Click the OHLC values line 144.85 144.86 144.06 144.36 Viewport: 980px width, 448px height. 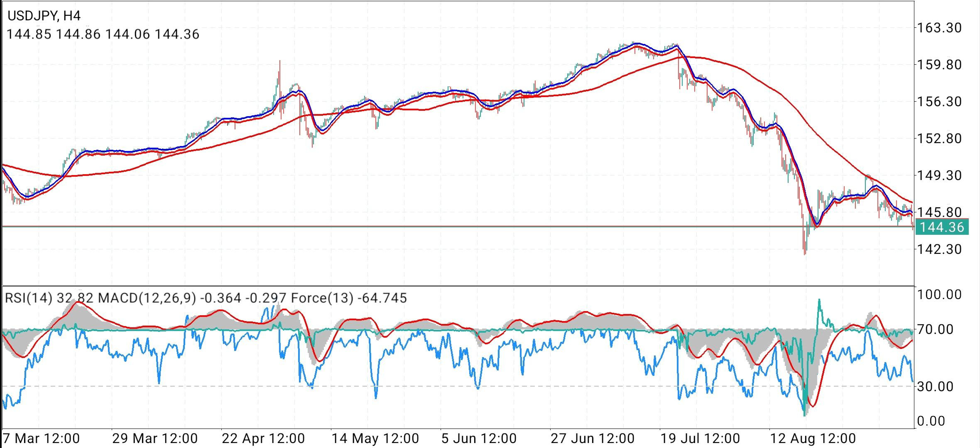(103, 34)
